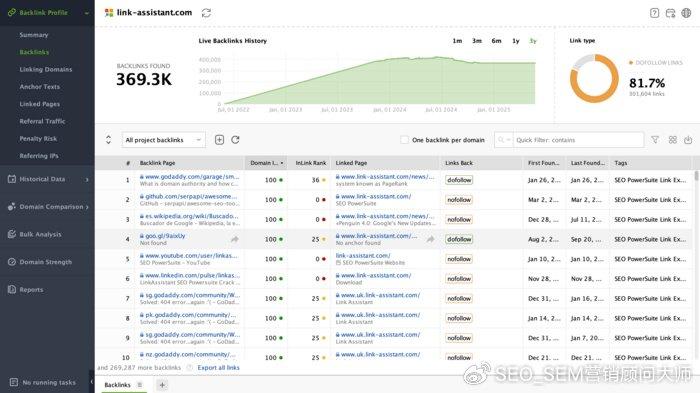
Task: Open Linked Pages in sidebar
Action: [40, 104]
